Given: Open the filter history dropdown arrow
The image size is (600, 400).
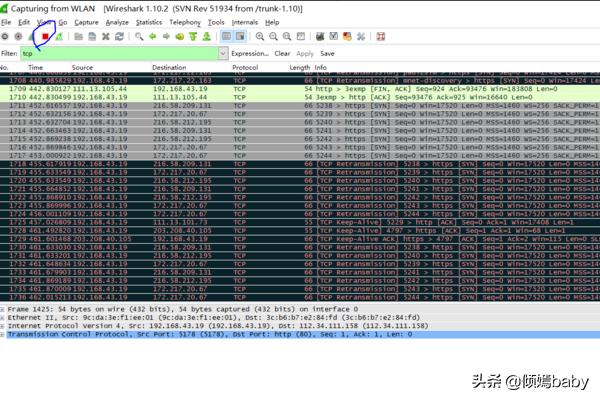Looking at the screenshot, I should [x=223, y=54].
